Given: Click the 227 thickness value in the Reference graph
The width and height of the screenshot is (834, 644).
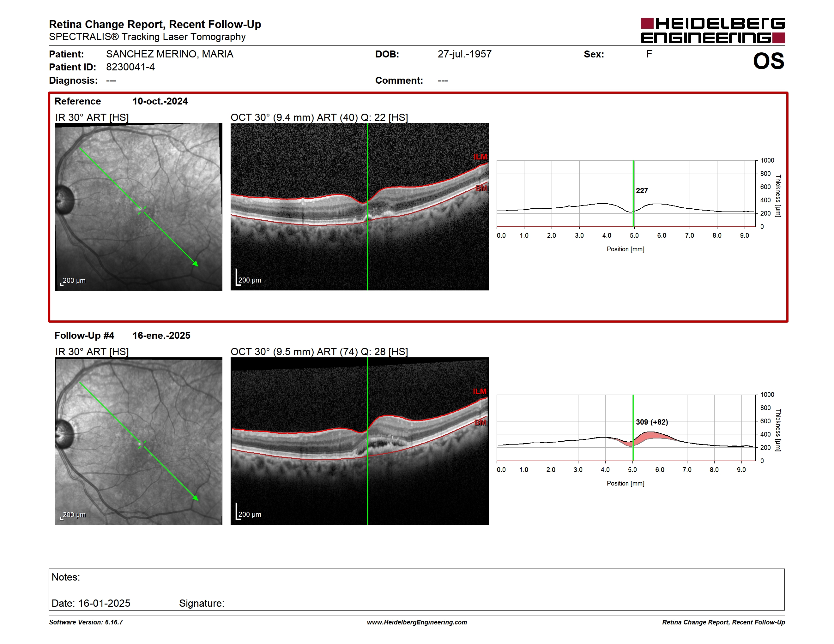Looking at the screenshot, I should click(642, 191).
